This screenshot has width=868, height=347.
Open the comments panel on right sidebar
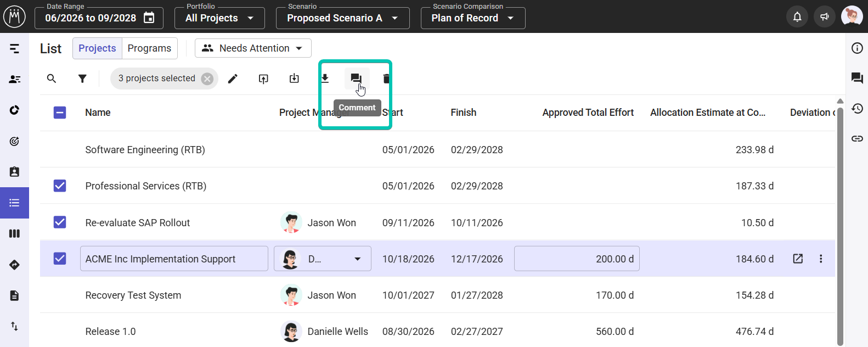[x=857, y=79]
